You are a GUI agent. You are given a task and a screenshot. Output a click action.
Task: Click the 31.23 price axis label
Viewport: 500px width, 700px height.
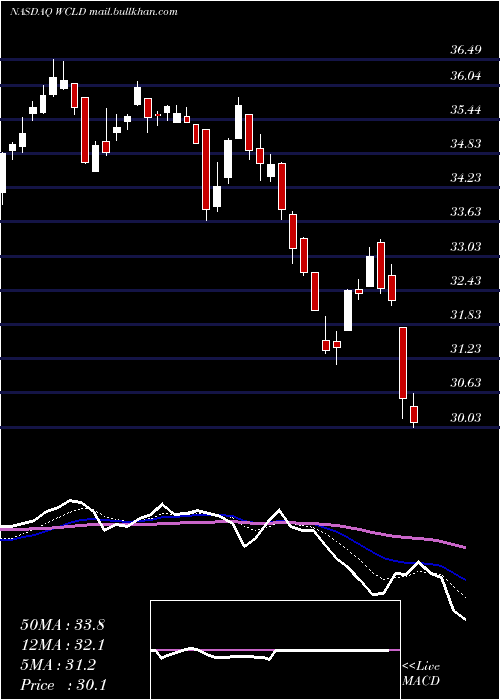[466, 349]
